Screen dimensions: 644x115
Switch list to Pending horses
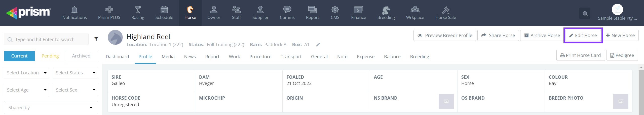[x=50, y=56]
